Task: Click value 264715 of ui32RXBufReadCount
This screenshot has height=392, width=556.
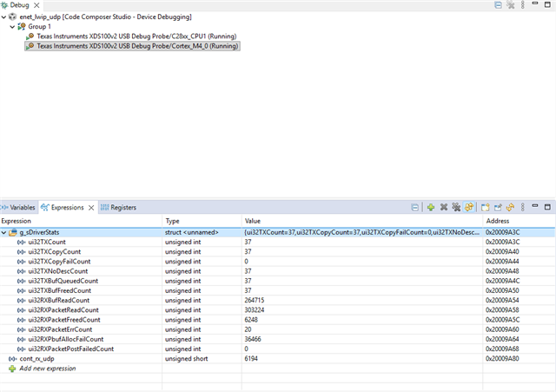Action: 255,301
